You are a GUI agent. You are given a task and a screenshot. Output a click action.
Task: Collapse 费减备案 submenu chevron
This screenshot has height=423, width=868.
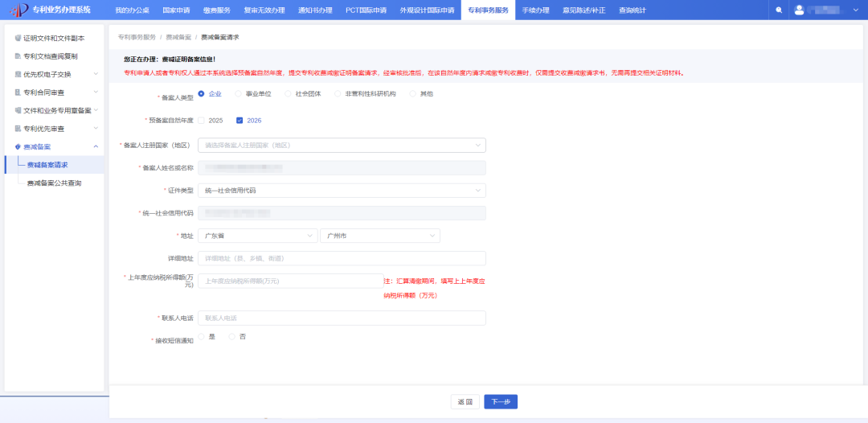pyautogui.click(x=96, y=146)
